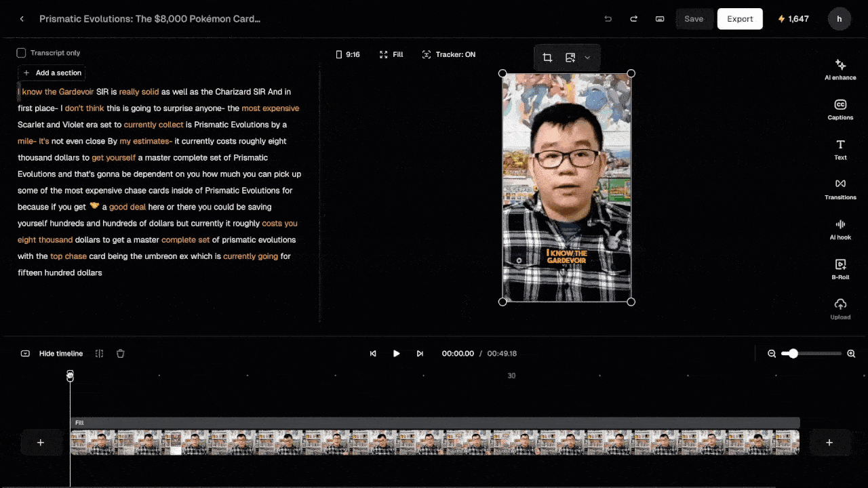Click the highlighted words "most expensive"
This screenshot has width=868, height=488.
point(270,108)
